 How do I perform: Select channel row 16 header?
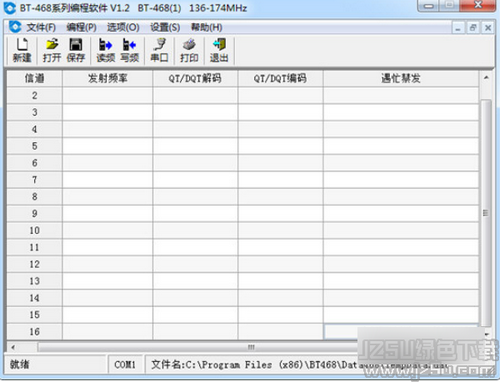(34, 332)
